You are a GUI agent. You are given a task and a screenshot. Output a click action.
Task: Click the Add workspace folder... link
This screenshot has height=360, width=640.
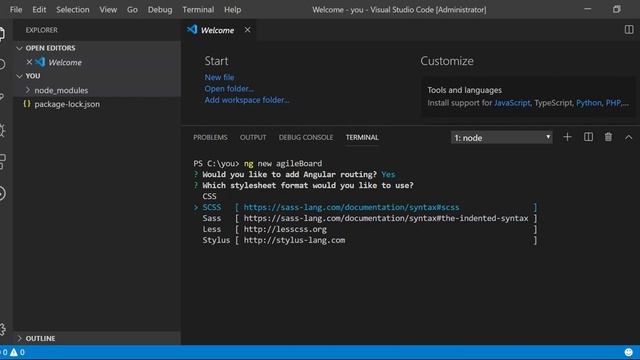[247, 100]
